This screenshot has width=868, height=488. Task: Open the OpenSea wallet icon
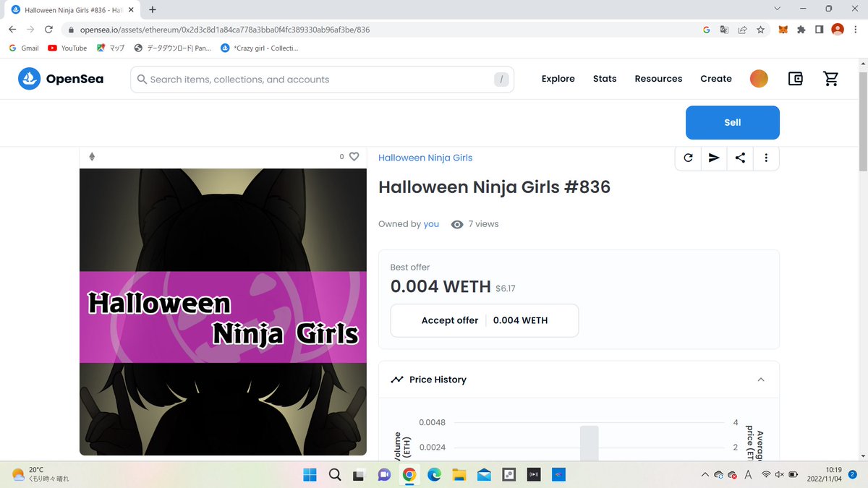point(795,79)
